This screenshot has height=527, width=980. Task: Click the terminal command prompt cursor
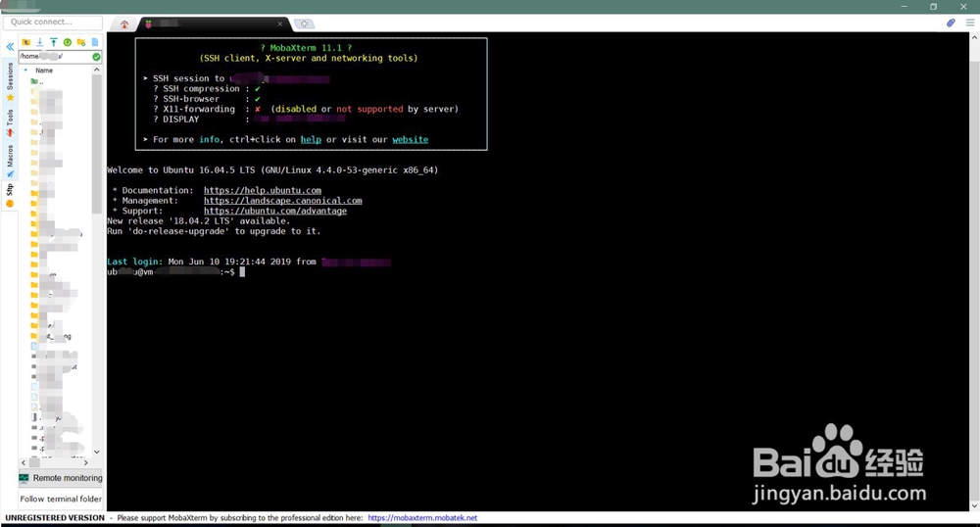(242, 272)
